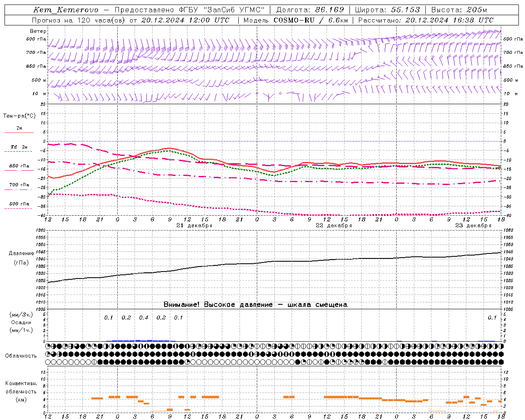Click the model label "COSMO-RU / 6.6км"
Viewport: 525px width, 420px height.
(x=310, y=20)
